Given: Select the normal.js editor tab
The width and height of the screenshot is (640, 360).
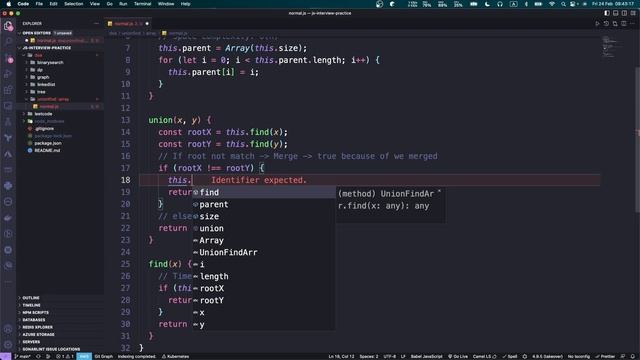Looking at the screenshot, I should point(128,24).
